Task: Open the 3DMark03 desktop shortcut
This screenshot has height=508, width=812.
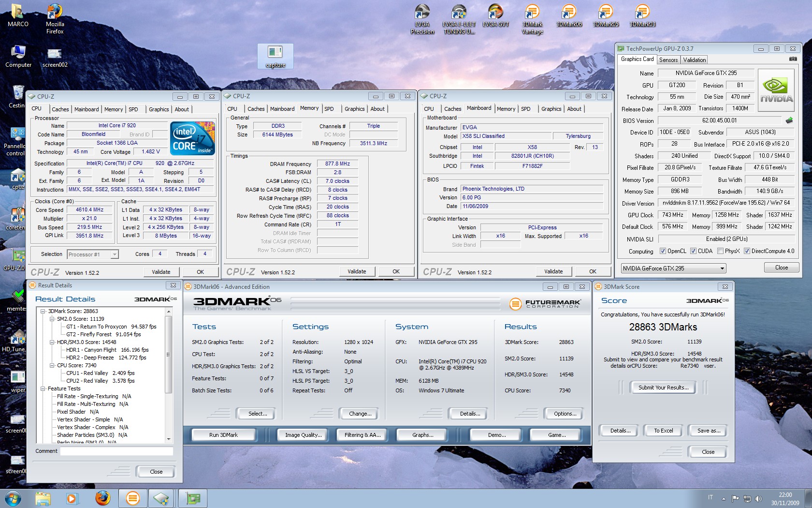Action: point(642,16)
